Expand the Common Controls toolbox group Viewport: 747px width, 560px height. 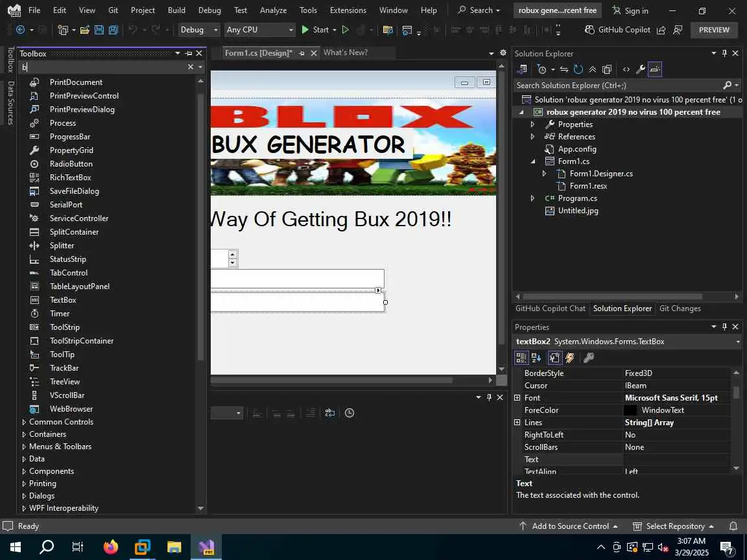[x=24, y=422]
